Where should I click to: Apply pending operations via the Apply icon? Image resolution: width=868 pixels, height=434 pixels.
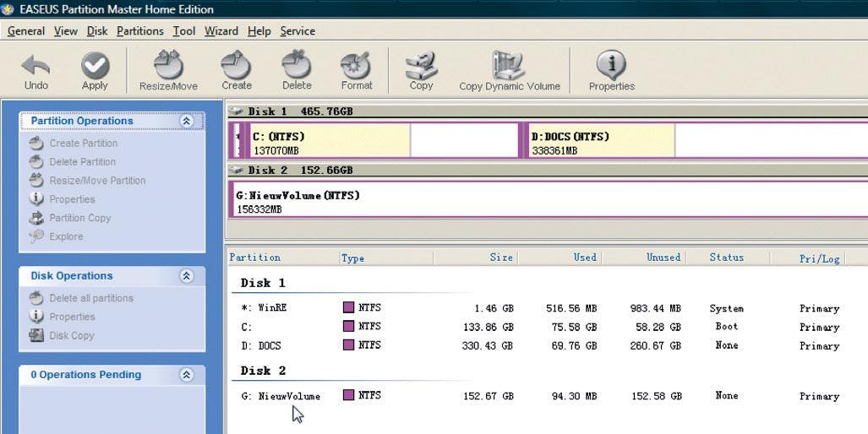(95, 66)
